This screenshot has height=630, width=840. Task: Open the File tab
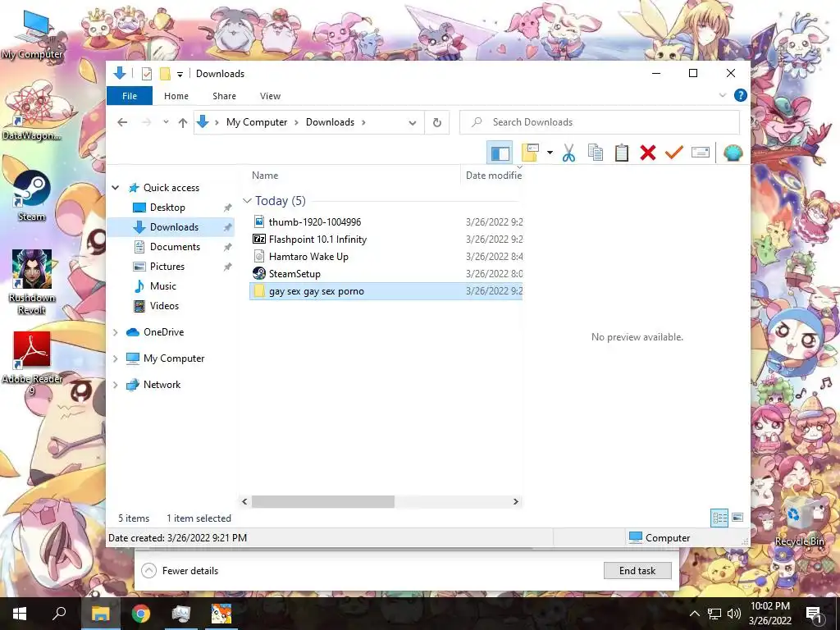(x=130, y=96)
